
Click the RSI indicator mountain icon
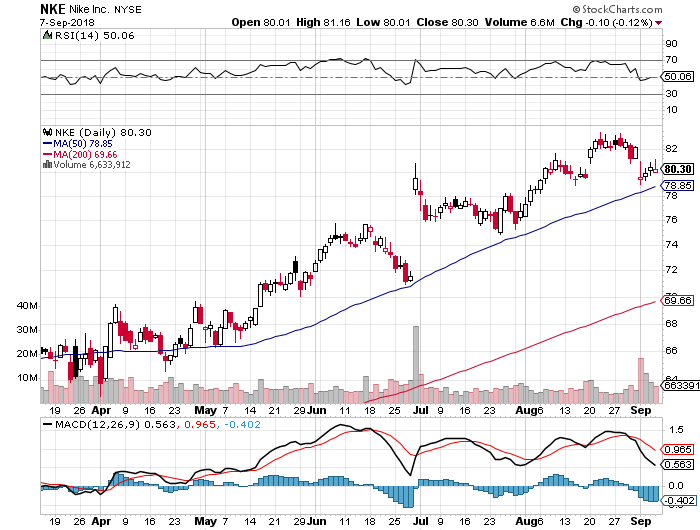tap(47, 35)
